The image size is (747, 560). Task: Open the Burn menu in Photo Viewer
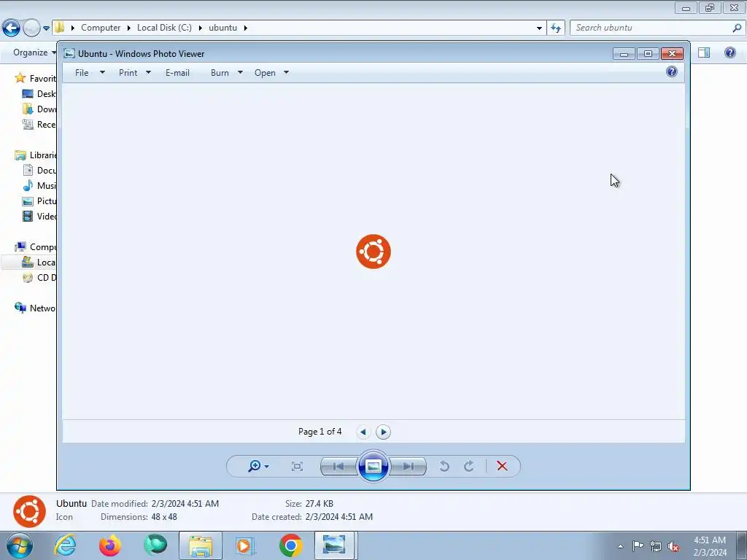point(220,72)
